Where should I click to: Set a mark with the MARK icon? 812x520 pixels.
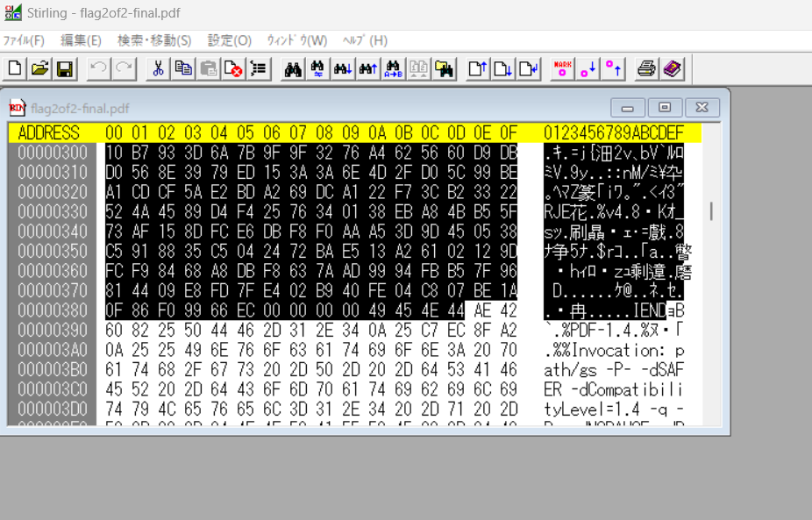[x=562, y=68]
